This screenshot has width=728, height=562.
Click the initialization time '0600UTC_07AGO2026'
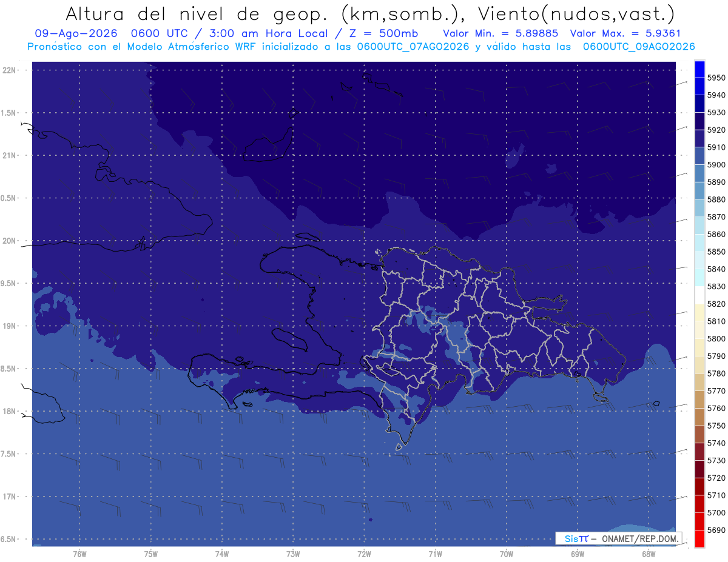413,46
